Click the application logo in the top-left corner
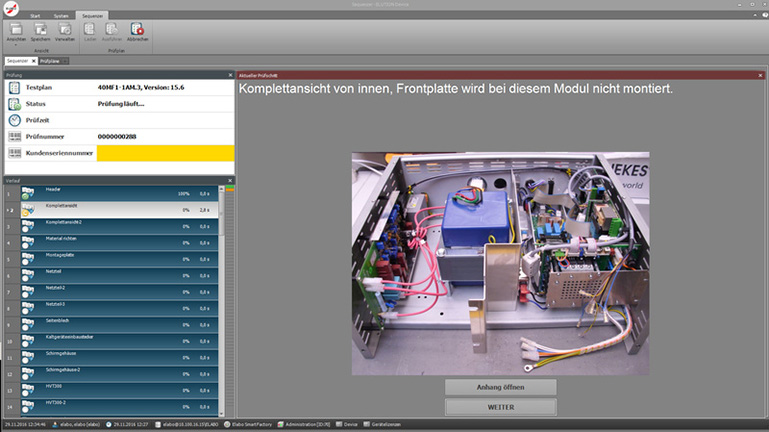The width and height of the screenshot is (769, 432). tap(12, 7)
